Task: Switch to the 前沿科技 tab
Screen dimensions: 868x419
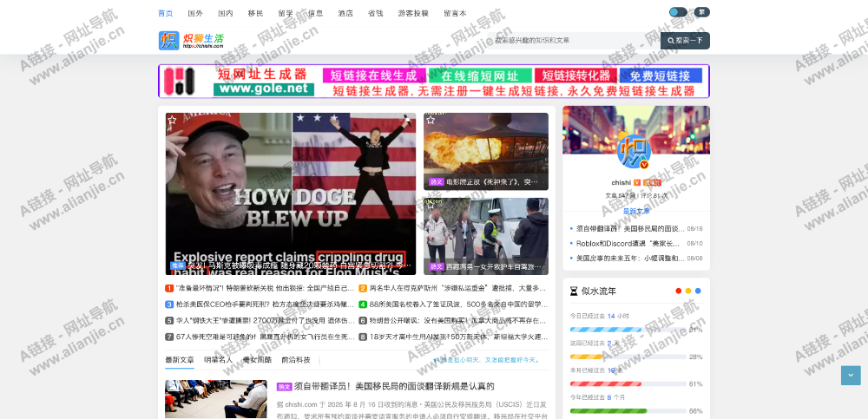Action: click(295, 359)
